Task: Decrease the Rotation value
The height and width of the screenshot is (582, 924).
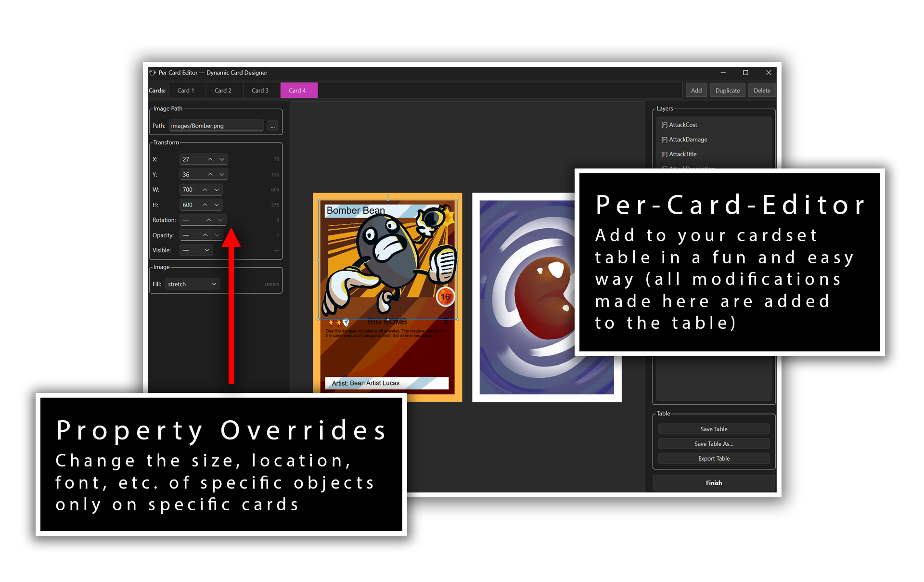Action: (220, 220)
